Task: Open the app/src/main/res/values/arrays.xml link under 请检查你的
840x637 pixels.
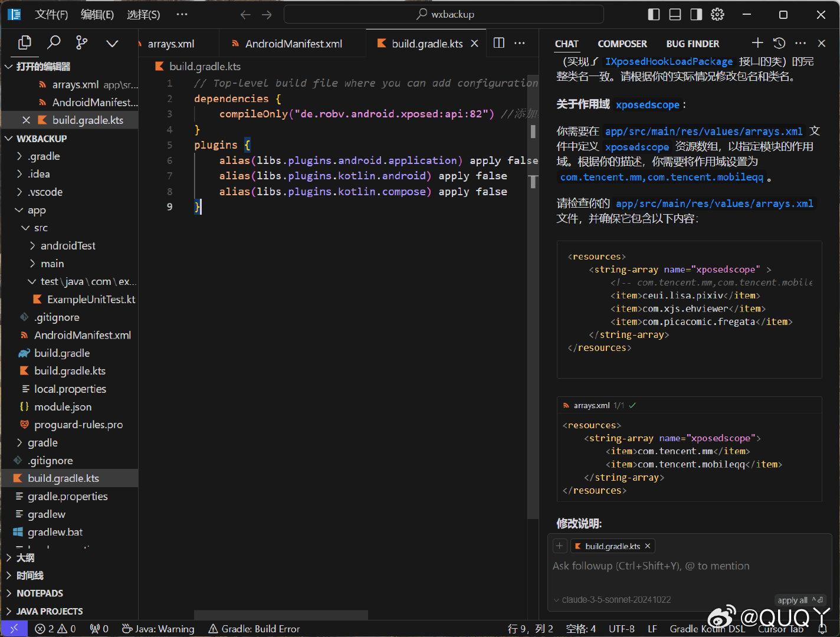Action: click(714, 203)
